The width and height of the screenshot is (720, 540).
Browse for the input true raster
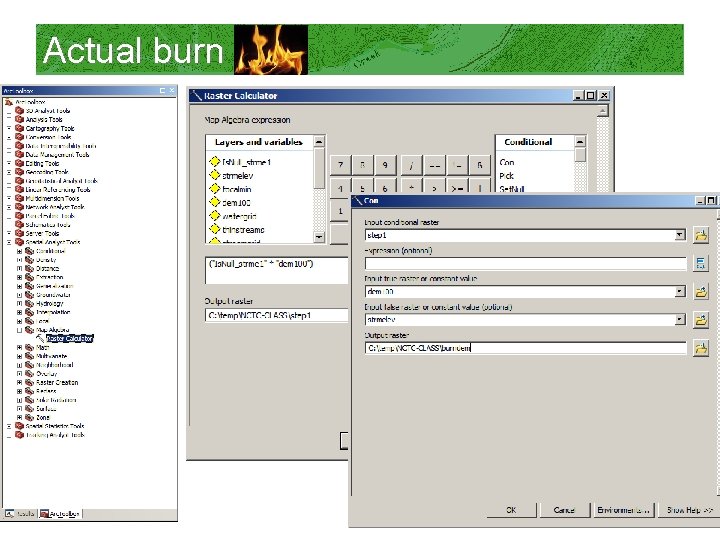tap(701, 292)
